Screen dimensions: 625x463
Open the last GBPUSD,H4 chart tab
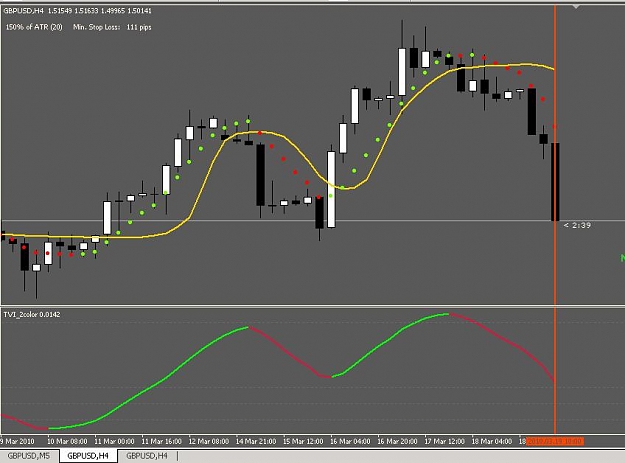click(x=147, y=456)
